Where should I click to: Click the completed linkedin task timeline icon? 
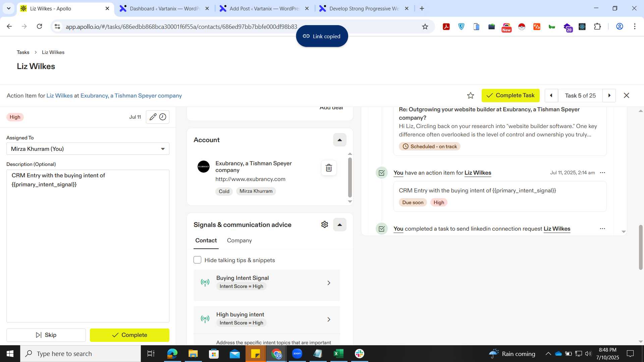(x=382, y=229)
